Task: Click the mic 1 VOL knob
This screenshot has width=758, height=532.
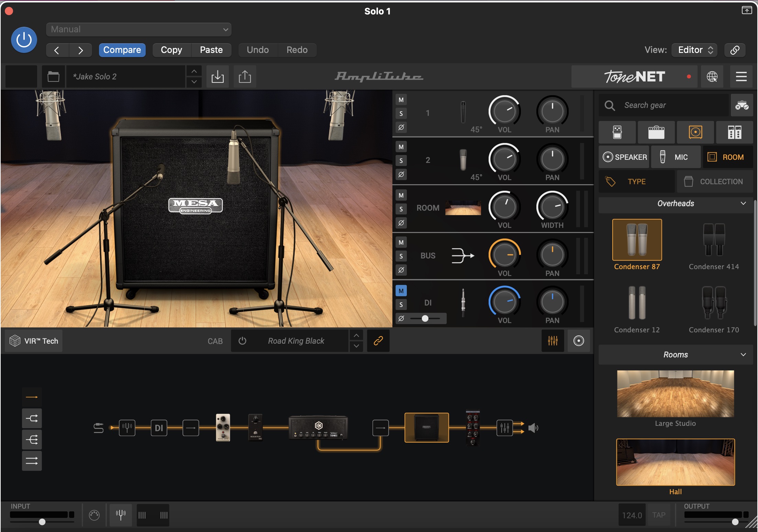Action: click(x=504, y=111)
